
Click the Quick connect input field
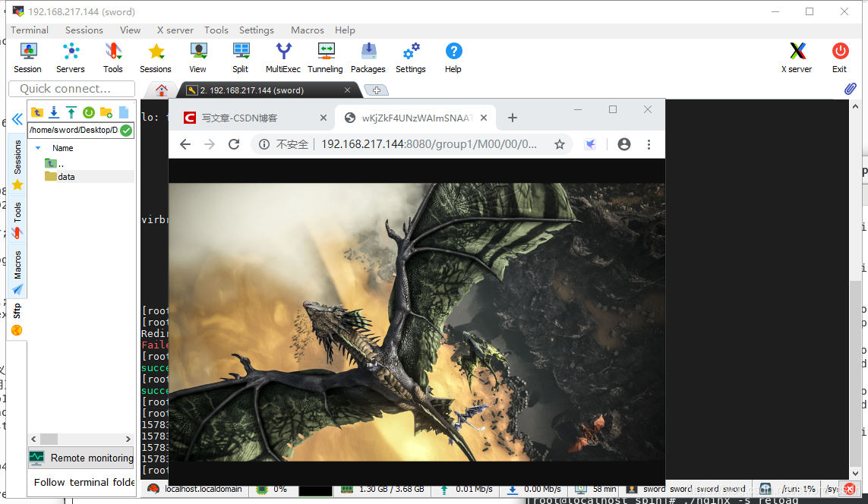coord(72,89)
